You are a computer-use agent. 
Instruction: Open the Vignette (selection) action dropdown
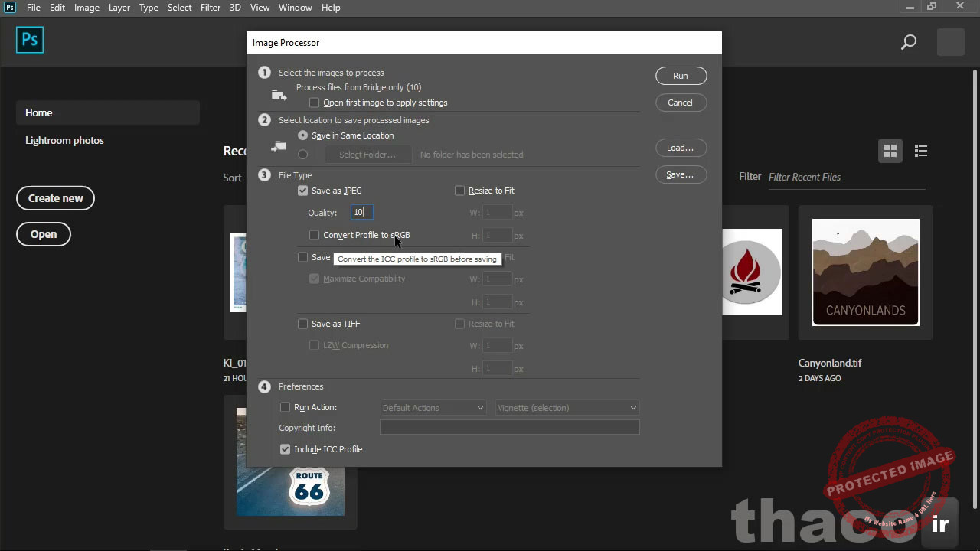tap(567, 407)
